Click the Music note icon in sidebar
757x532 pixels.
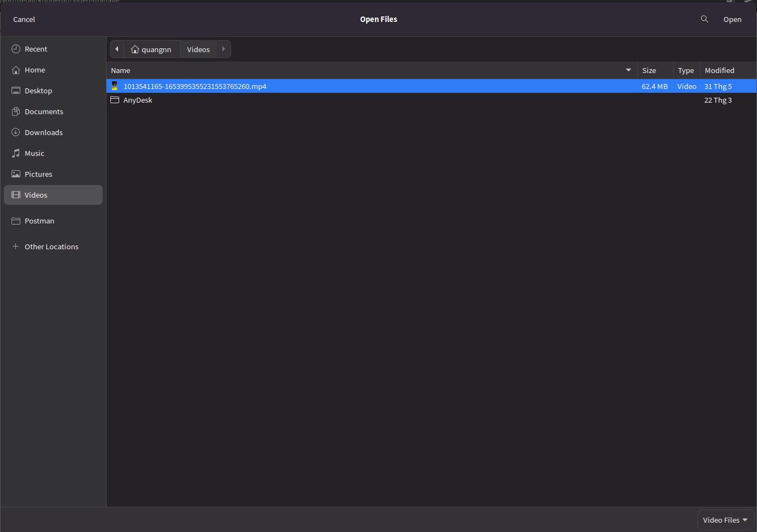click(16, 153)
